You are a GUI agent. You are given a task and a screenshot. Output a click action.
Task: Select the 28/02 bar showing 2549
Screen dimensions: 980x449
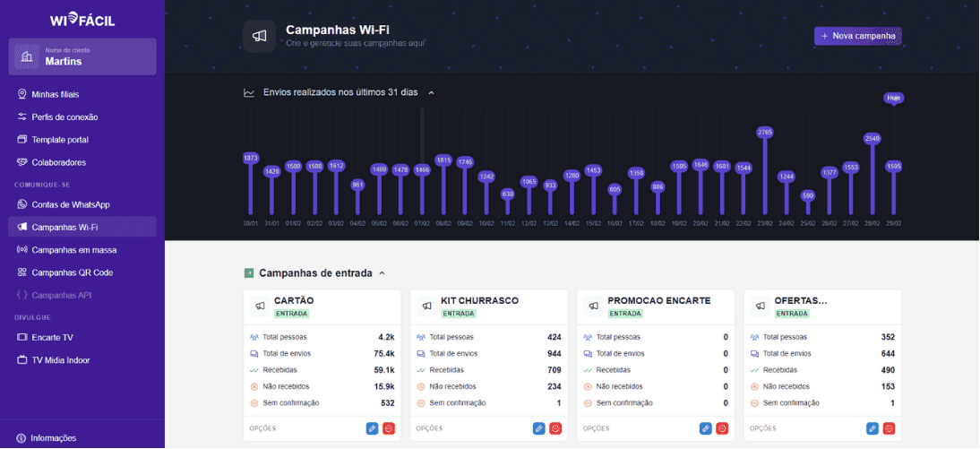873,175
